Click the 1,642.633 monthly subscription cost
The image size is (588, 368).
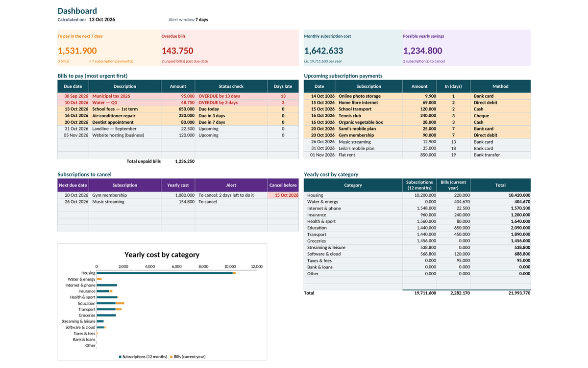pos(323,51)
